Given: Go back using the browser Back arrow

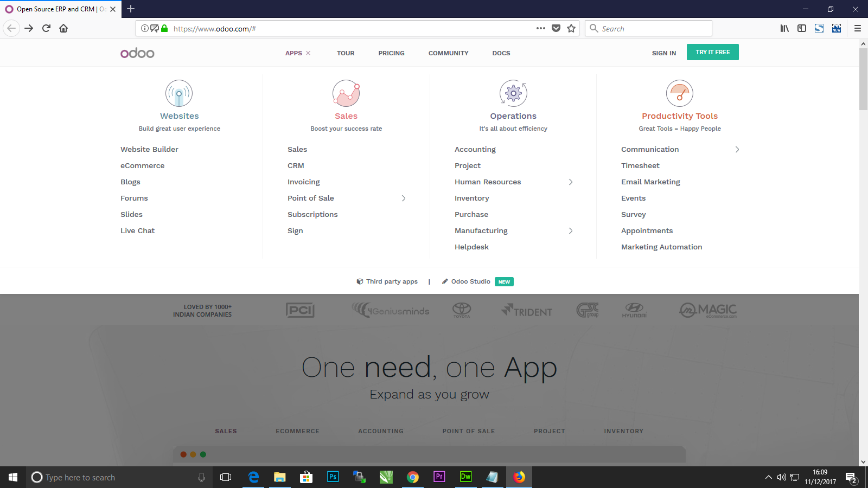Looking at the screenshot, I should click(x=11, y=28).
